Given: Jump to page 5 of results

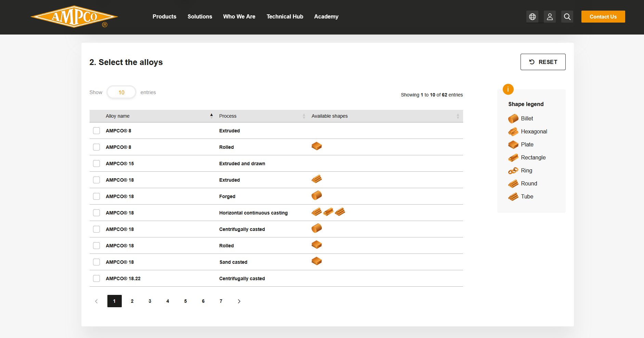Looking at the screenshot, I should point(186,301).
